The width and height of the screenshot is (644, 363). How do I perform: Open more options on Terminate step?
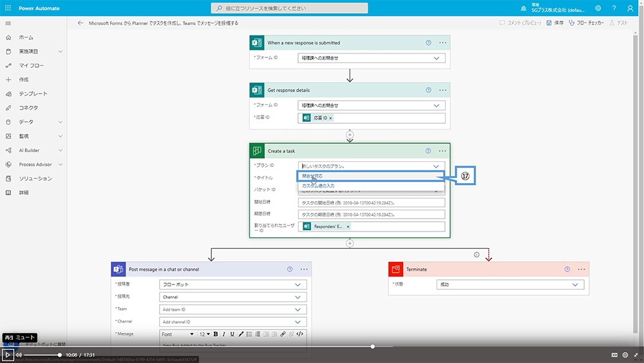(581, 270)
